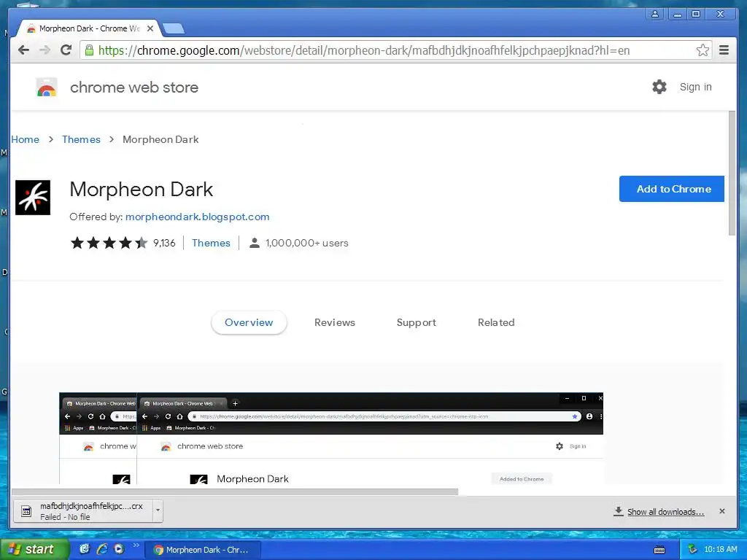The width and height of the screenshot is (747, 560).
Task: Click the Chrome Web Store rainbow logo
Action: click(x=47, y=87)
